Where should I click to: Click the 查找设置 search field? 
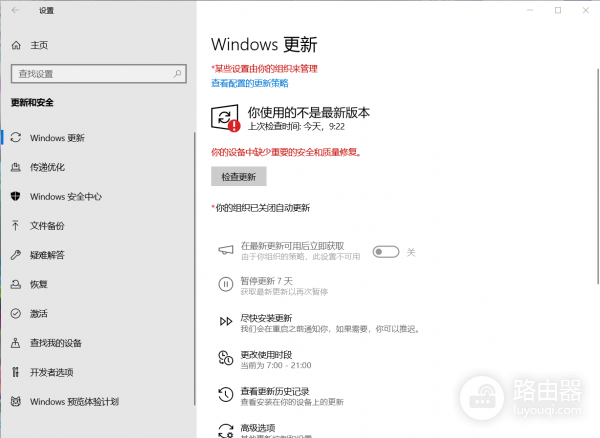[99, 73]
